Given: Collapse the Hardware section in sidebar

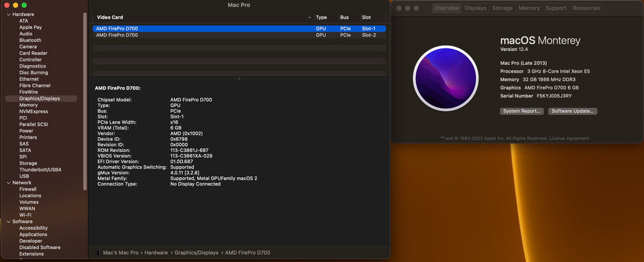Looking at the screenshot, I should click(8, 14).
